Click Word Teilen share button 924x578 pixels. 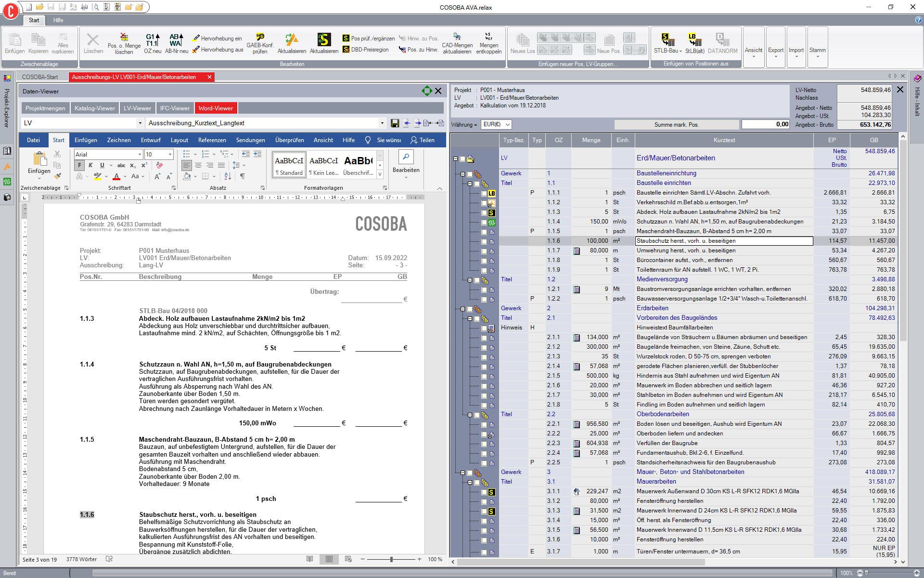coord(422,140)
